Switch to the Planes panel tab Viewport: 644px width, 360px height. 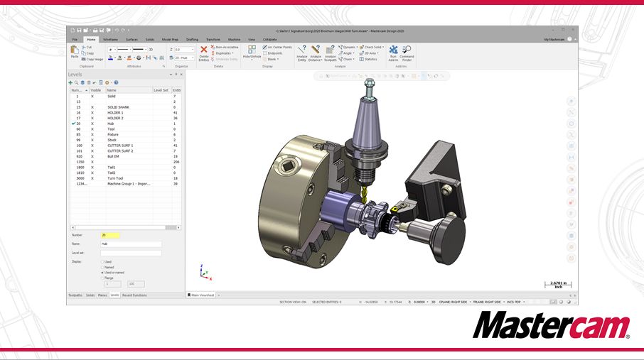(102, 295)
